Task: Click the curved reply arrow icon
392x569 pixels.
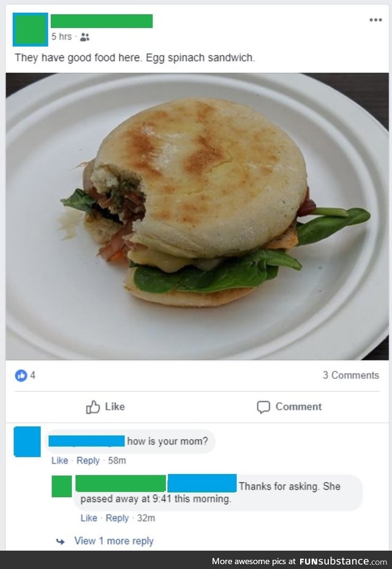Action: [61, 541]
